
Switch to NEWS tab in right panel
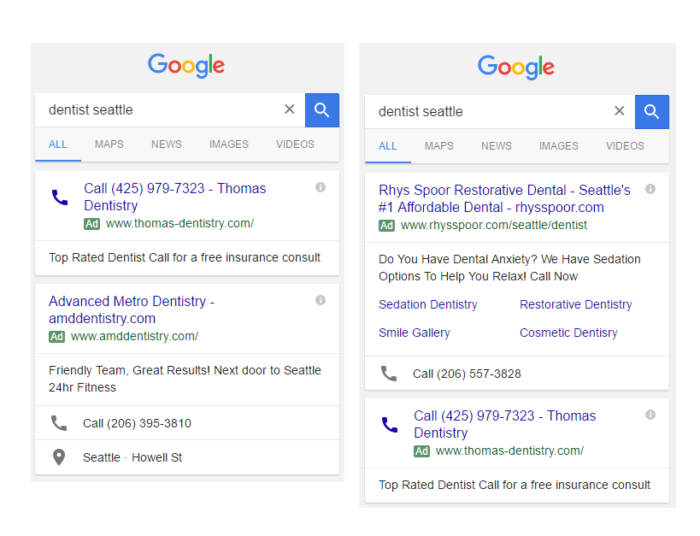click(496, 146)
